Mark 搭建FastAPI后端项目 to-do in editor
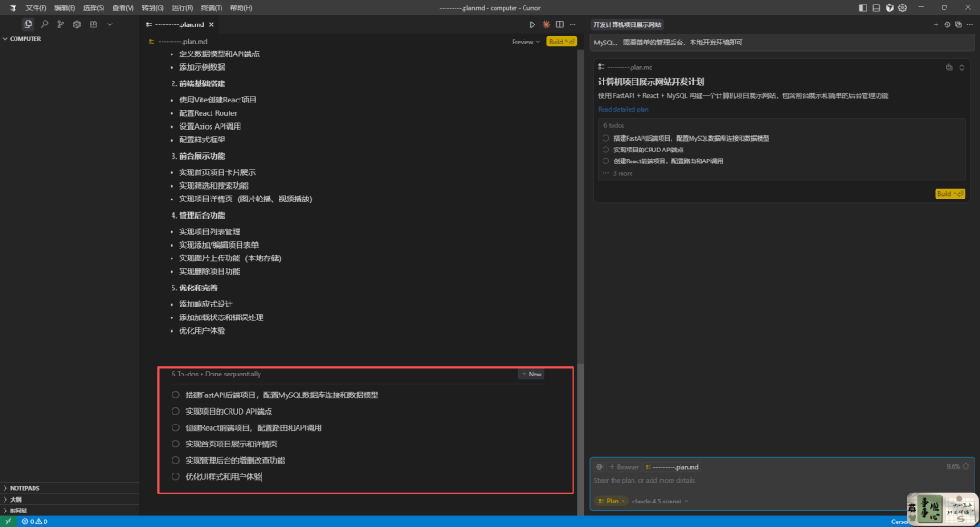The image size is (980, 527). click(x=176, y=395)
